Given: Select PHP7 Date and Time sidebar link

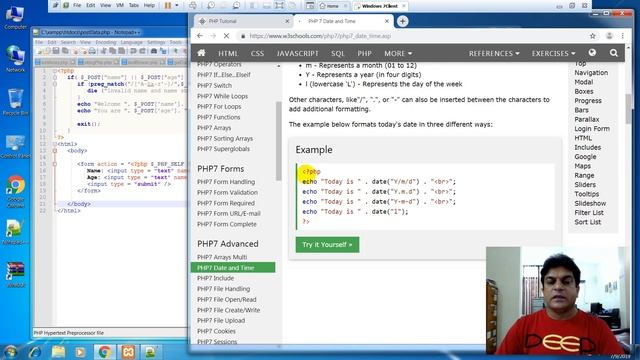Looking at the screenshot, I should click(x=233, y=268).
